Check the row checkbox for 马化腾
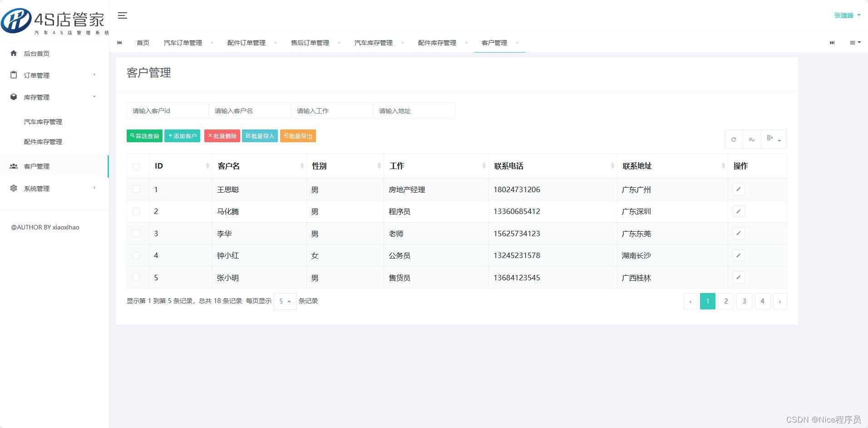The height and width of the screenshot is (428, 868). click(136, 211)
